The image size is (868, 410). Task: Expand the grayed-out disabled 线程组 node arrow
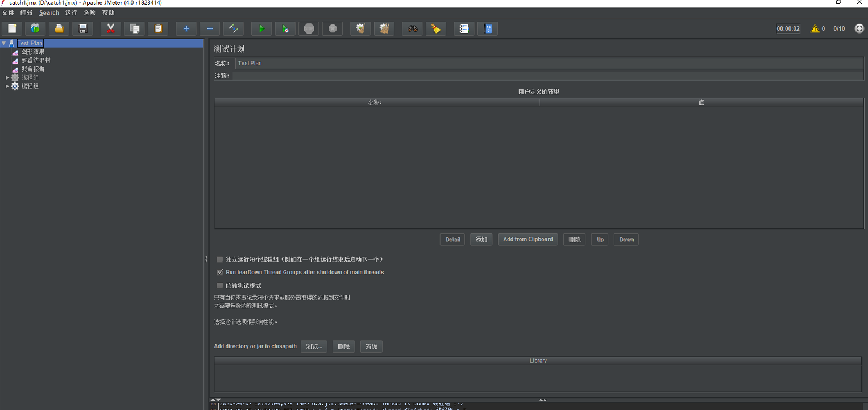7,78
